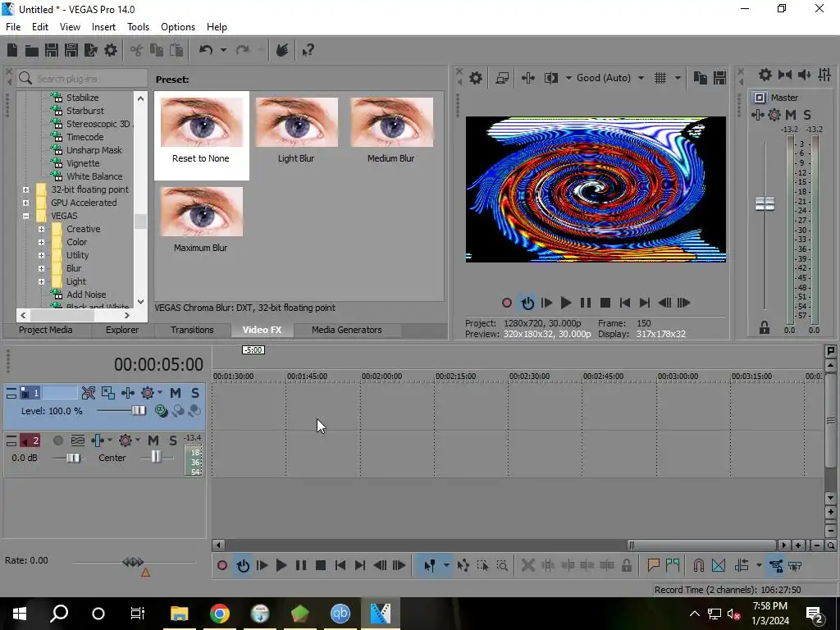Choose the Maximum Blur preset
The image size is (840, 630).
pos(201,220)
